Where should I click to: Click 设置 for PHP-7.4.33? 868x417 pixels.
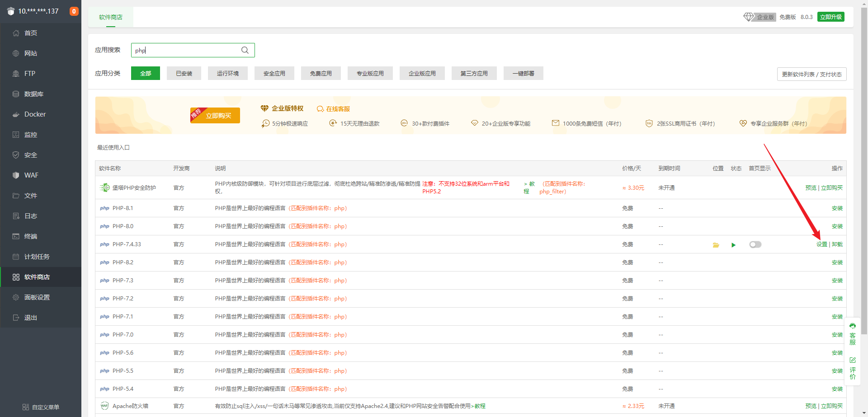tap(821, 244)
